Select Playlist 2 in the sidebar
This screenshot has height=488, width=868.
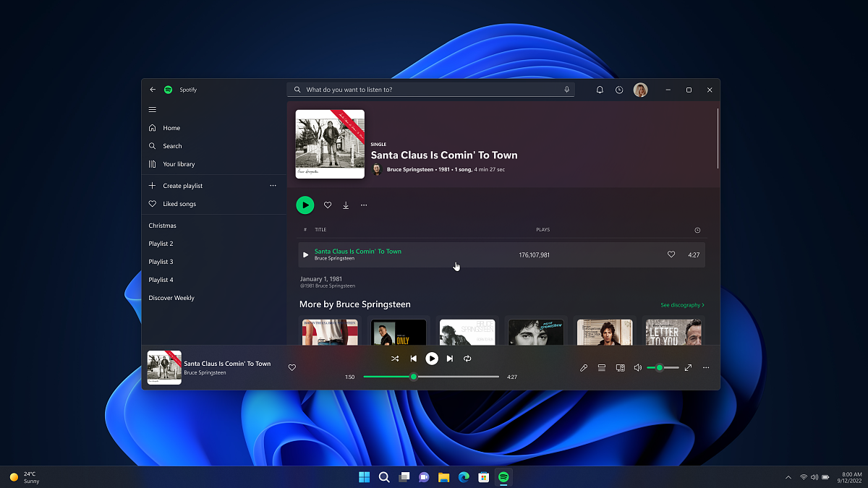pyautogui.click(x=161, y=244)
